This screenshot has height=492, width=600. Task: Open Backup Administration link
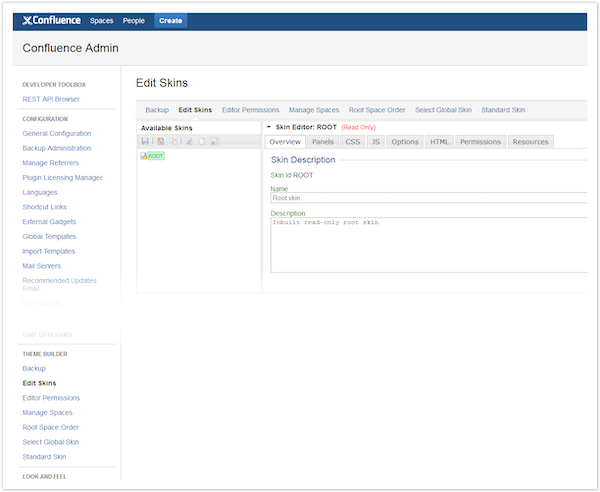(x=57, y=148)
